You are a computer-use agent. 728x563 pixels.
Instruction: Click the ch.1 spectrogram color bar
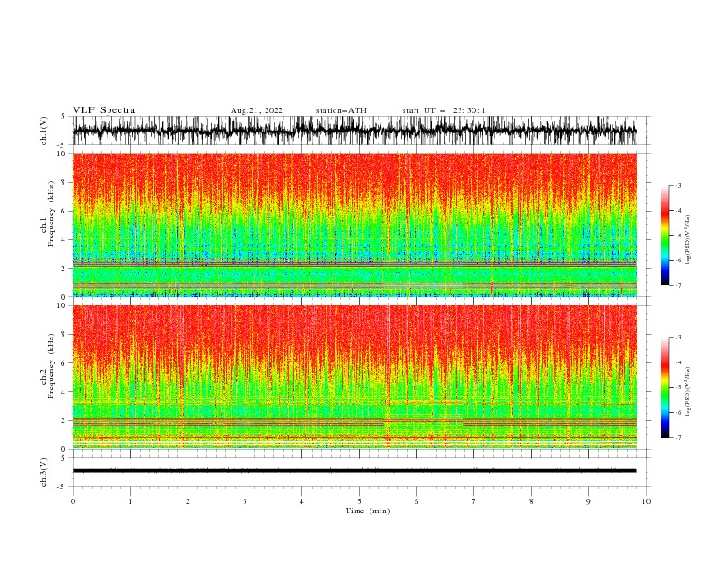click(665, 236)
